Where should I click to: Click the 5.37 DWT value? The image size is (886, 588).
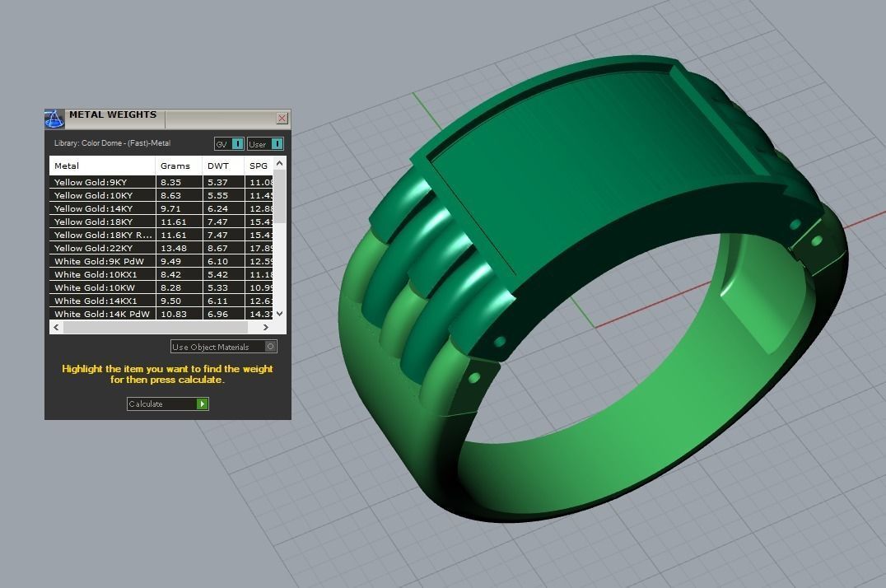(x=217, y=182)
